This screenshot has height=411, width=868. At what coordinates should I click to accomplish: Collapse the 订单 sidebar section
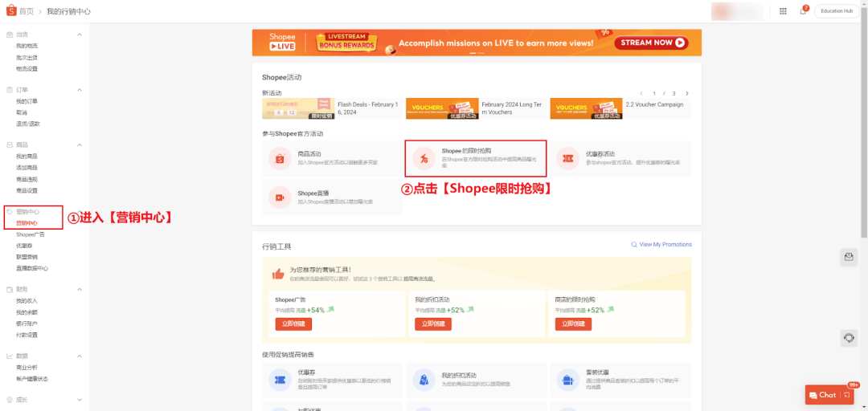[79, 90]
